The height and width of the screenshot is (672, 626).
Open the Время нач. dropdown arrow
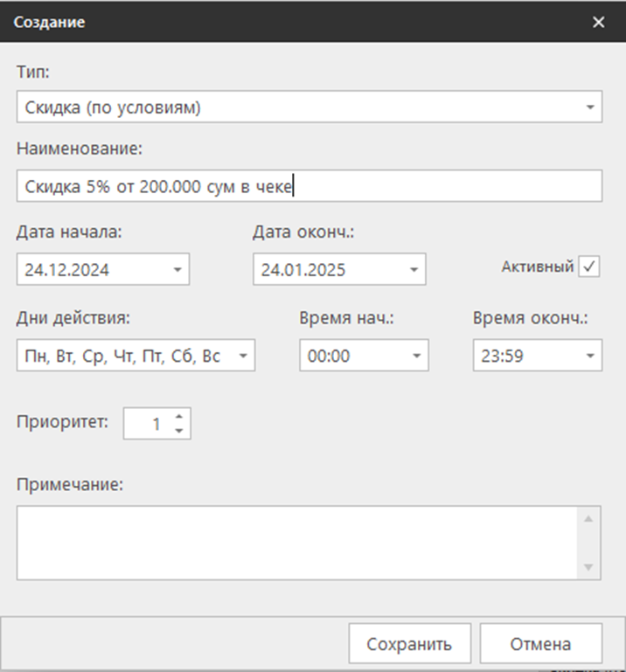point(416,356)
